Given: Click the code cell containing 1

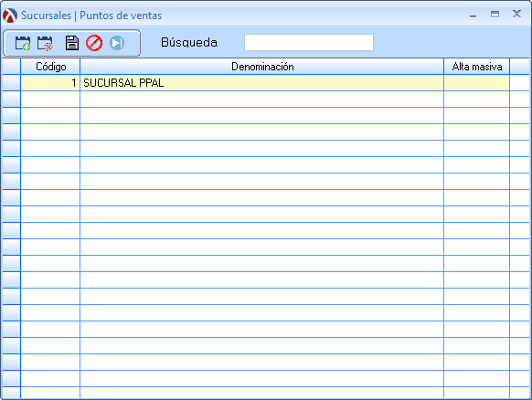Looking at the screenshot, I should coord(50,83).
